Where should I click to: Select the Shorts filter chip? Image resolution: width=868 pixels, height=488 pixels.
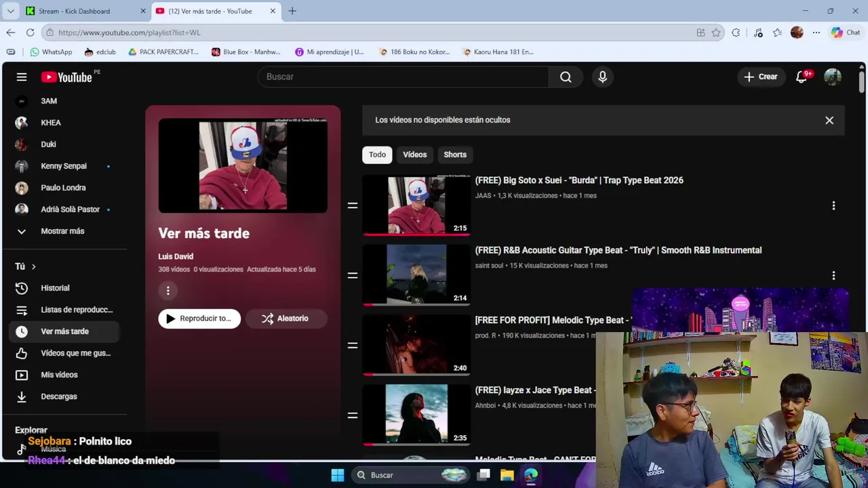tap(455, 155)
